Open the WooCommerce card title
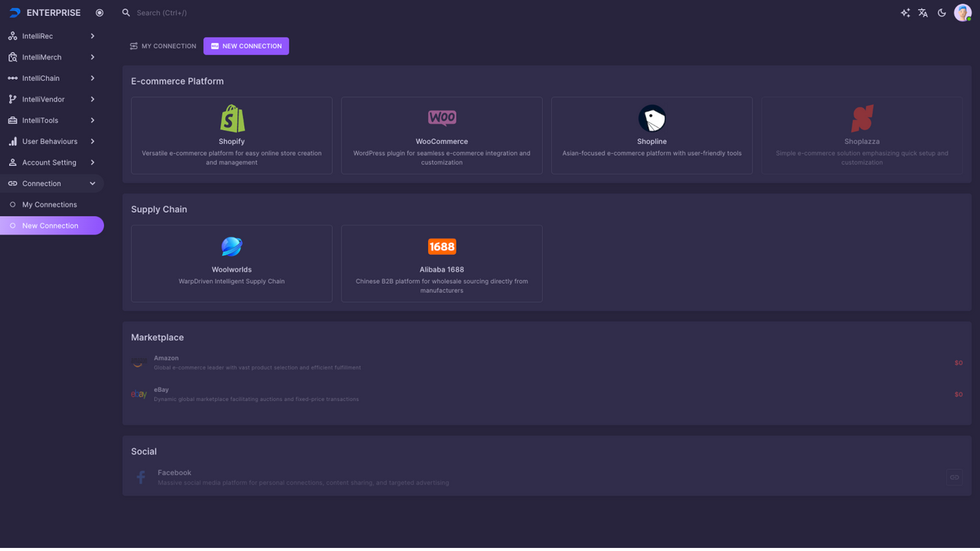The image size is (980, 551). click(x=442, y=142)
